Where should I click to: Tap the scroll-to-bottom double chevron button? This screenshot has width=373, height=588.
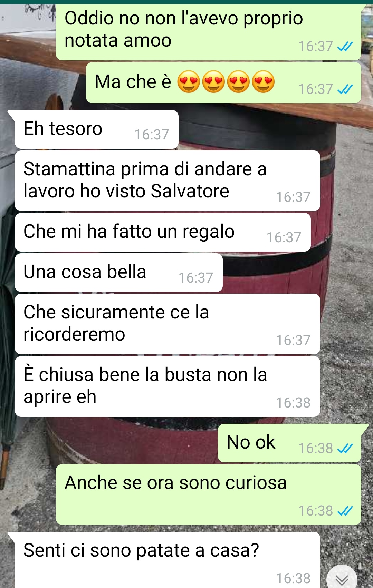342,578
